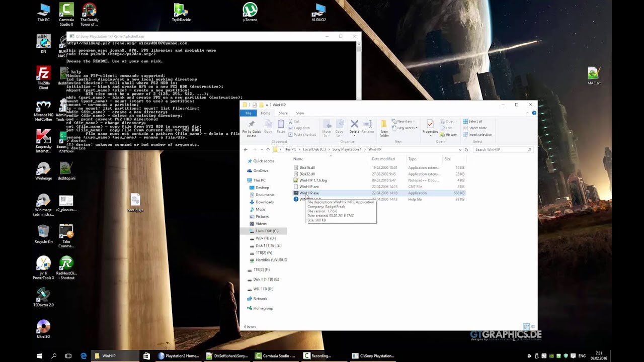
Task: Open the Miranda NG HotCoffee desktop icon
Action: pyautogui.click(x=44, y=111)
